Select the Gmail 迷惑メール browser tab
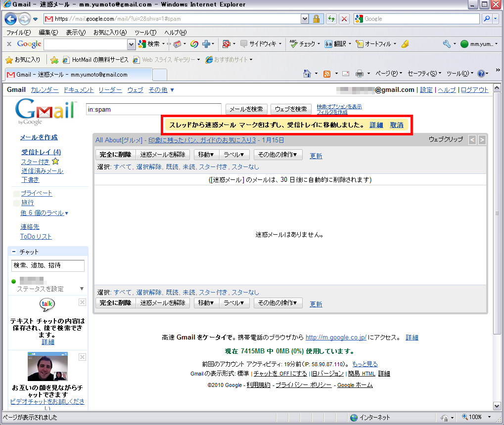 coord(79,75)
